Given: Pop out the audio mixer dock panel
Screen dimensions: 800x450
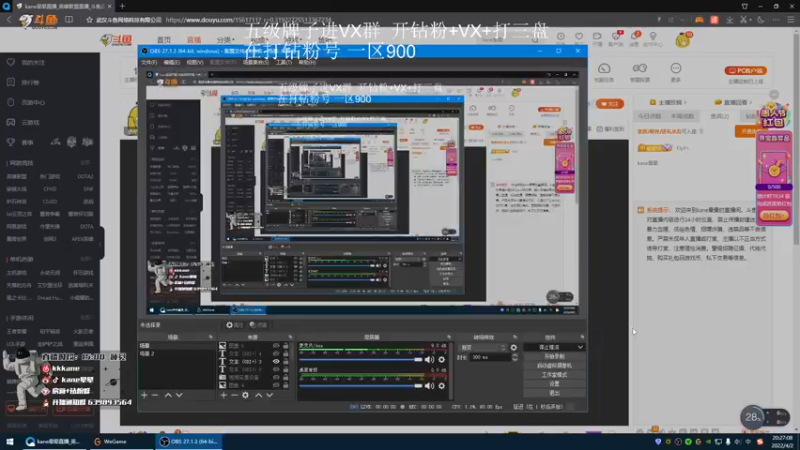Looking at the screenshot, I should click(449, 337).
